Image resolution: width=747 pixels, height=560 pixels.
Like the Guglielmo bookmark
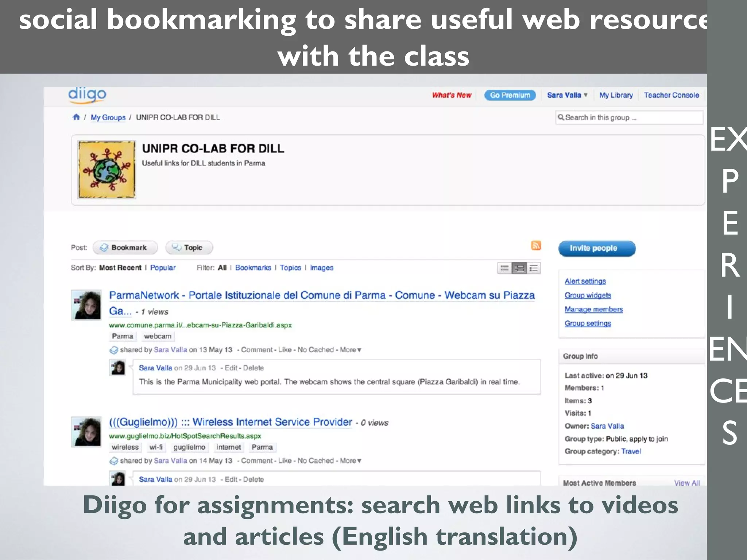[285, 460]
